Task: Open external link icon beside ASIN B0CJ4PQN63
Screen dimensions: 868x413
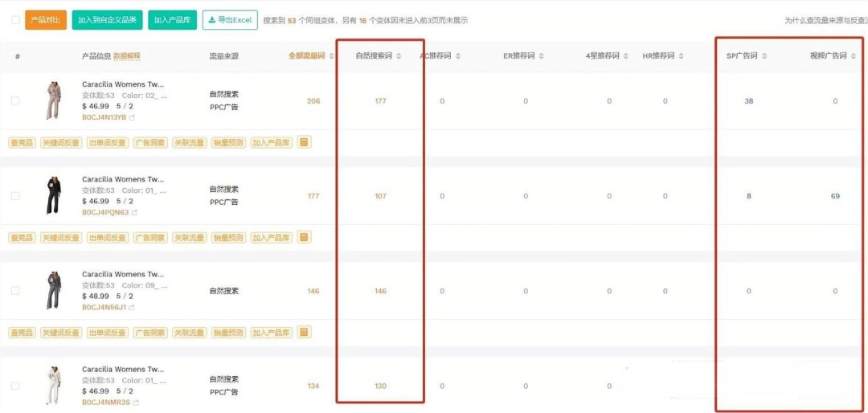Action: (134, 213)
